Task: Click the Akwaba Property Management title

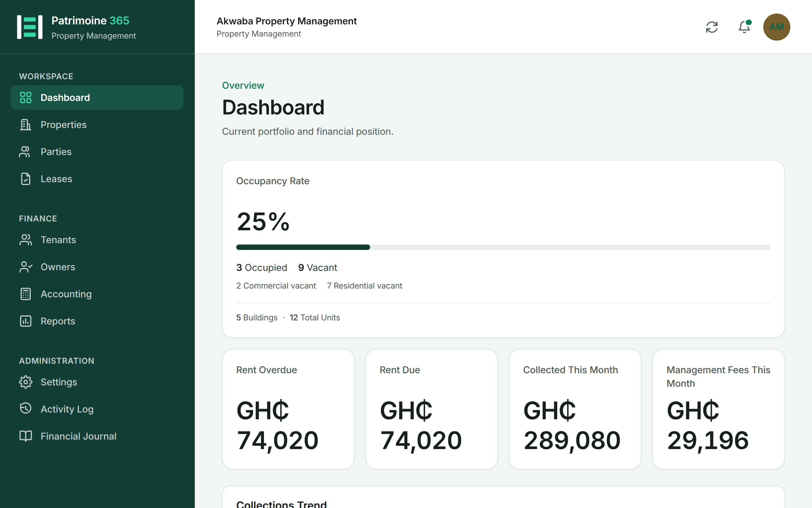Action: 287,21
